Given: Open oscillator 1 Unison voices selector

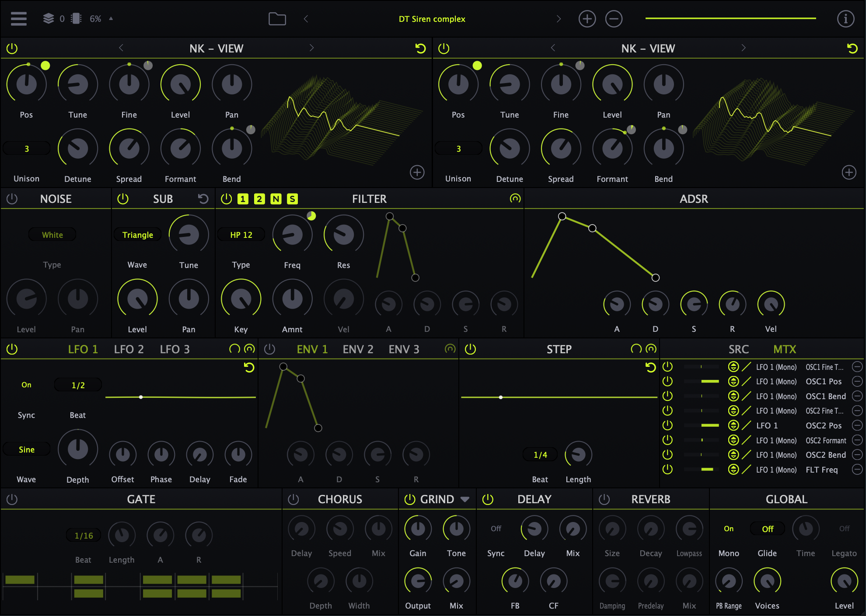Looking at the screenshot, I should tap(26, 149).
